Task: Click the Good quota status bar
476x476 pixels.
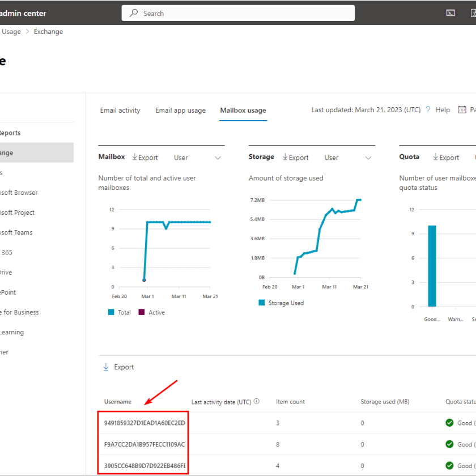Action: point(432,266)
